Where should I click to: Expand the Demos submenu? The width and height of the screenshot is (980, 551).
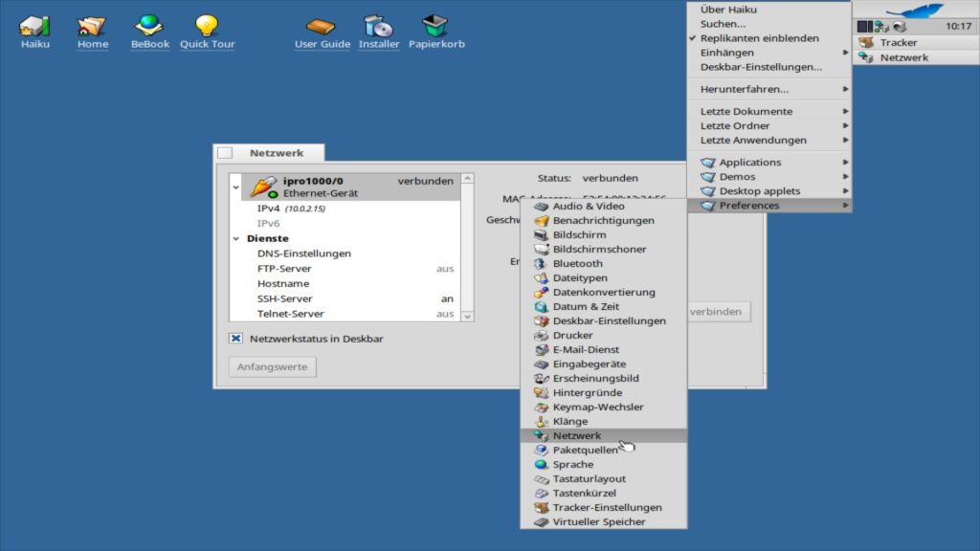click(769, 177)
